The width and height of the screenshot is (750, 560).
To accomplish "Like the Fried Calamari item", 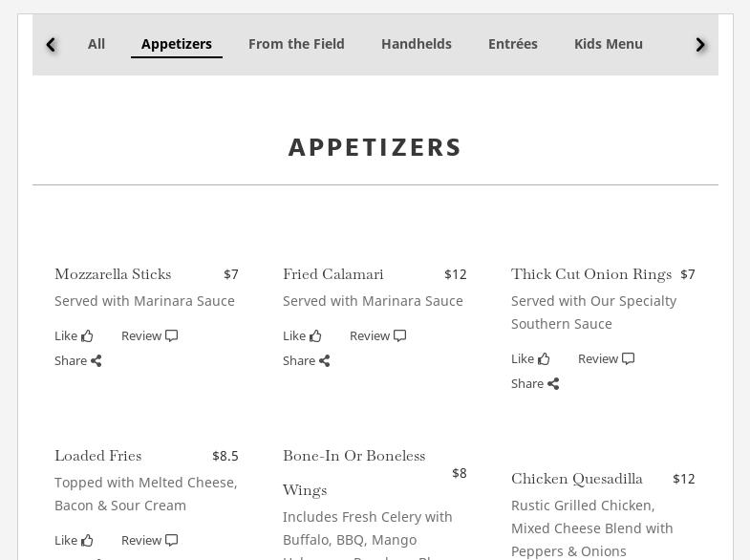I will click(x=302, y=335).
